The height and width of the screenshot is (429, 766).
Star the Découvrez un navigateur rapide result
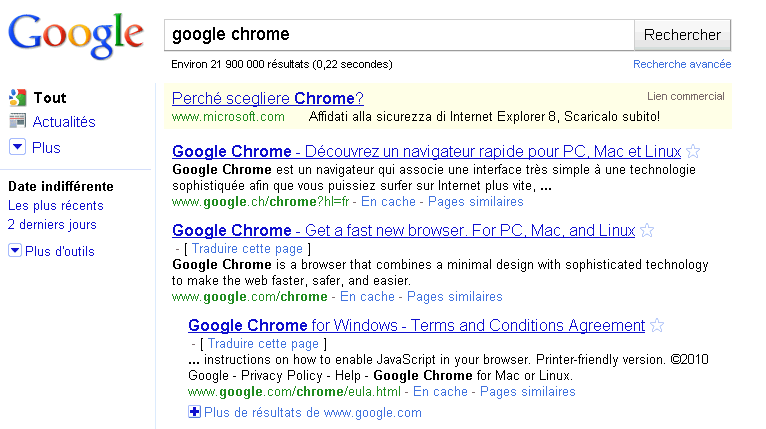694,152
